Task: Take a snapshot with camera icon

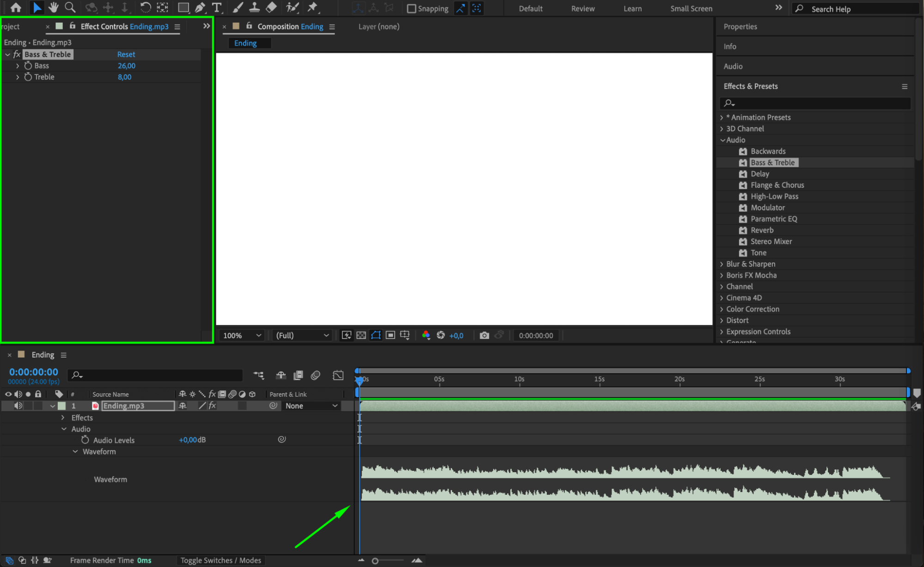Action: (484, 335)
